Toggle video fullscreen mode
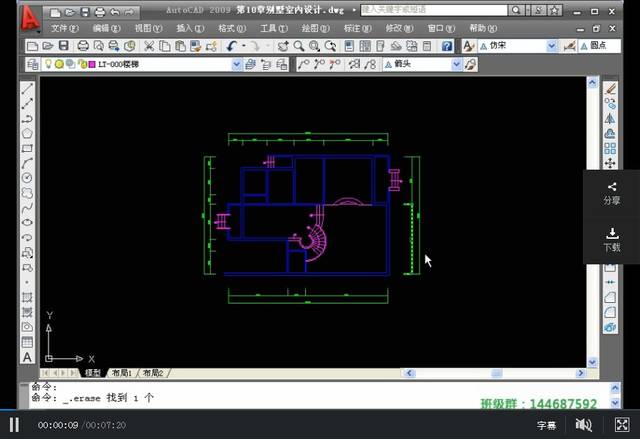Screen dimensions: 640x439 [x=622, y=425]
